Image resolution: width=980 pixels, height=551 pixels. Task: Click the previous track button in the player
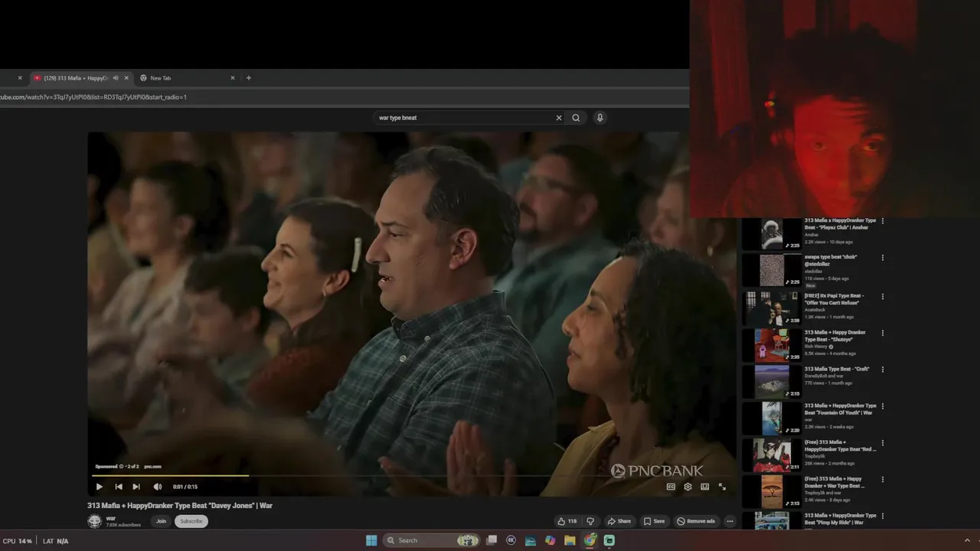[x=119, y=487]
